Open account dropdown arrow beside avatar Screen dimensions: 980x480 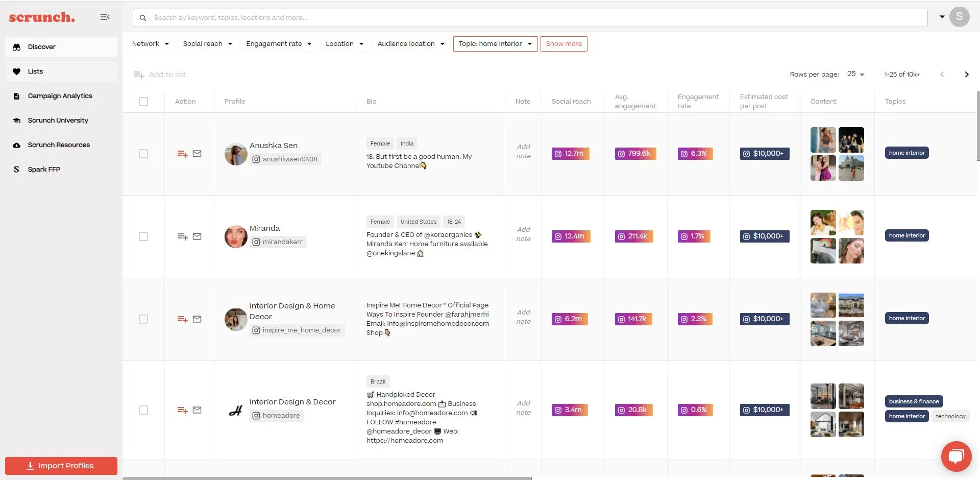coord(942,17)
